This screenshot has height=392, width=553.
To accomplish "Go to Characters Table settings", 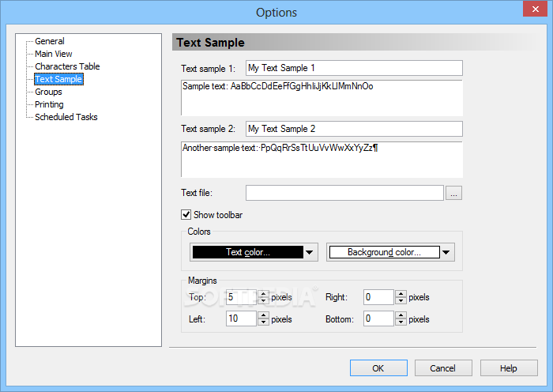I will [67, 66].
